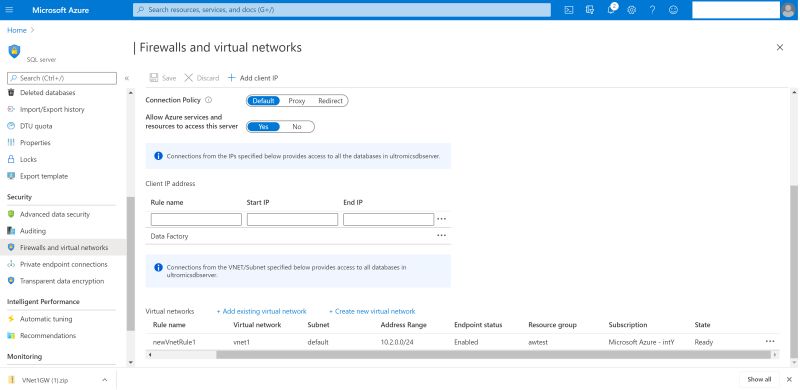Viewport: 800px width, 390px height.
Task: Expand the VNet1GW download options chevron
Action: tap(105, 380)
